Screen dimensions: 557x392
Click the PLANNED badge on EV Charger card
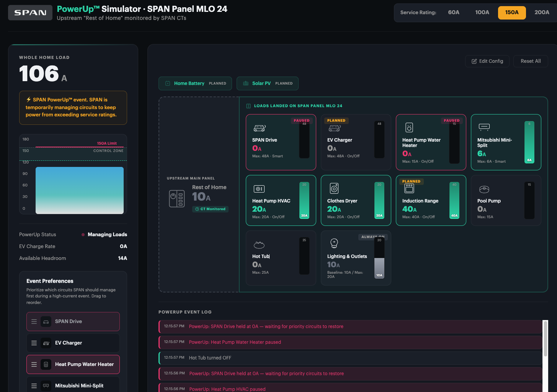click(x=336, y=121)
